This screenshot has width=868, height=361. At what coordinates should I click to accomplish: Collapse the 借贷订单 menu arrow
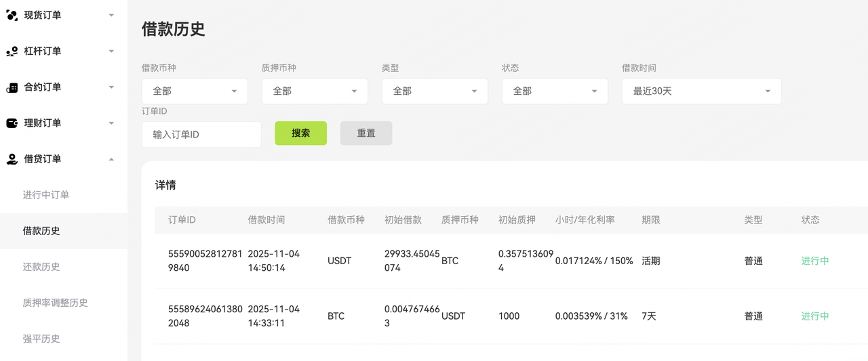coord(111,159)
